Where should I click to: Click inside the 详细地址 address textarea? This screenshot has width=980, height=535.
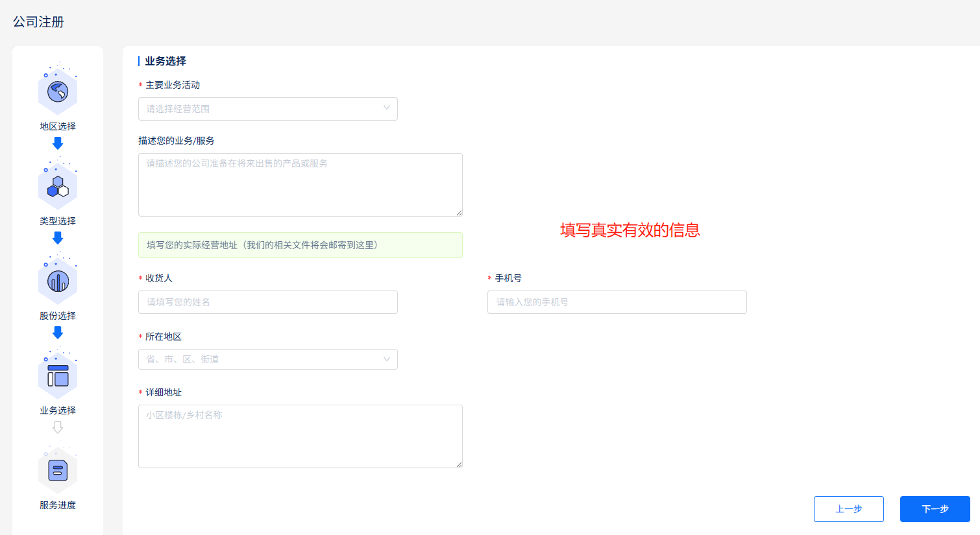[x=300, y=436]
